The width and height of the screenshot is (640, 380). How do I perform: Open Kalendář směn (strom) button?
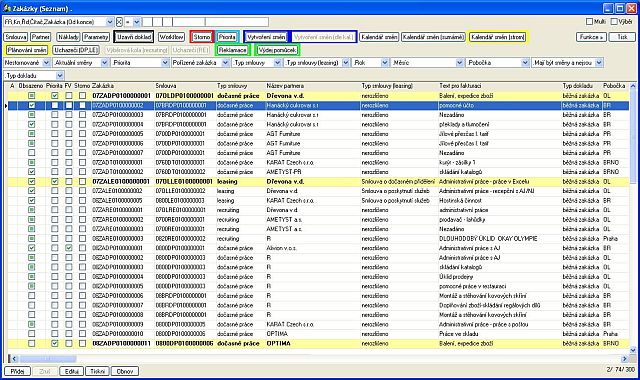tap(498, 37)
